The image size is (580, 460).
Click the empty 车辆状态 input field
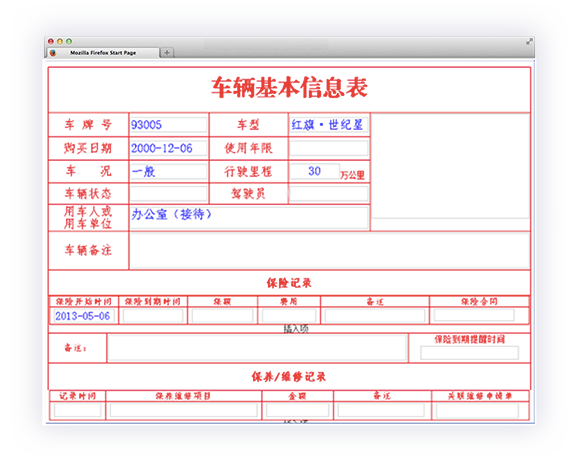click(168, 193)
